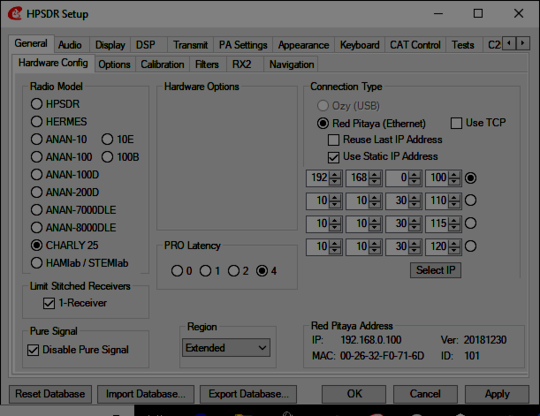Select the 192.168.0.100 IP row radio
Viewport: 540px width, 416px height.
pos(471,178)
